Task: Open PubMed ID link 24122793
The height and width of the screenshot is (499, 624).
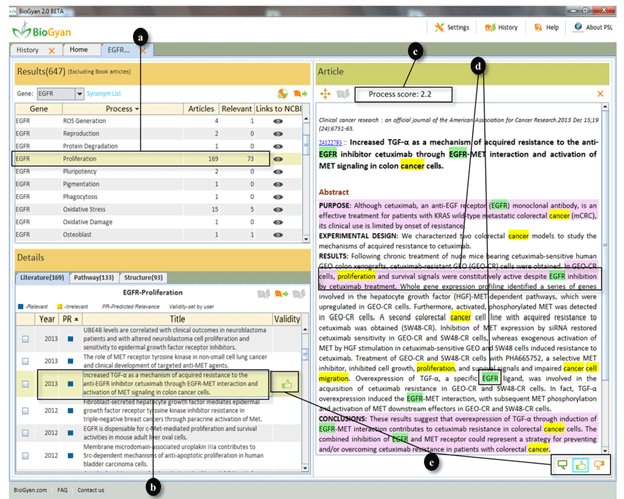Action: pos(330,143)
